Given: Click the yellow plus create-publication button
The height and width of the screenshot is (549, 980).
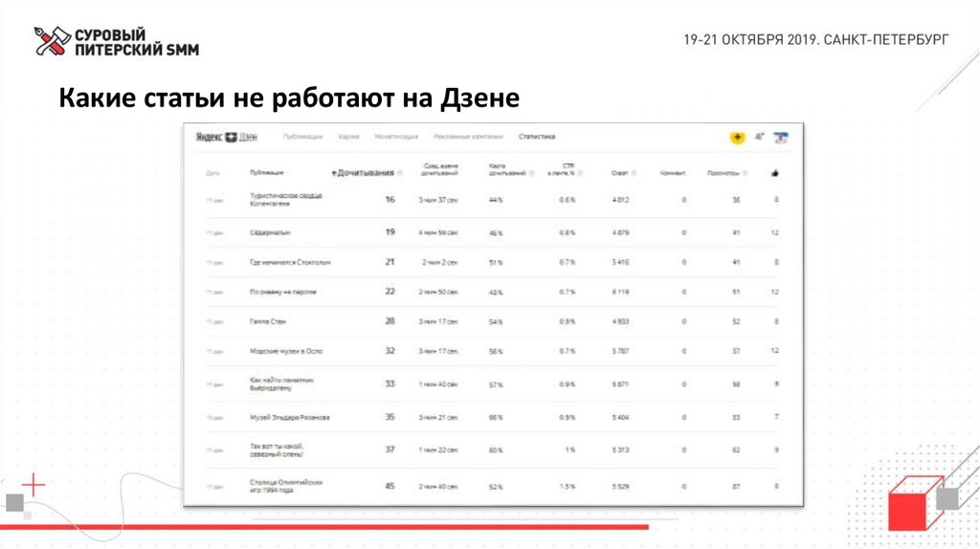Looking at the screenshot, I should [738, 138].
